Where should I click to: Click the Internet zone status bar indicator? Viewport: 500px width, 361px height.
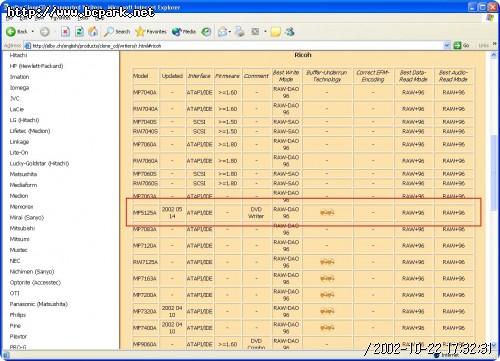[x=447, y=355]
